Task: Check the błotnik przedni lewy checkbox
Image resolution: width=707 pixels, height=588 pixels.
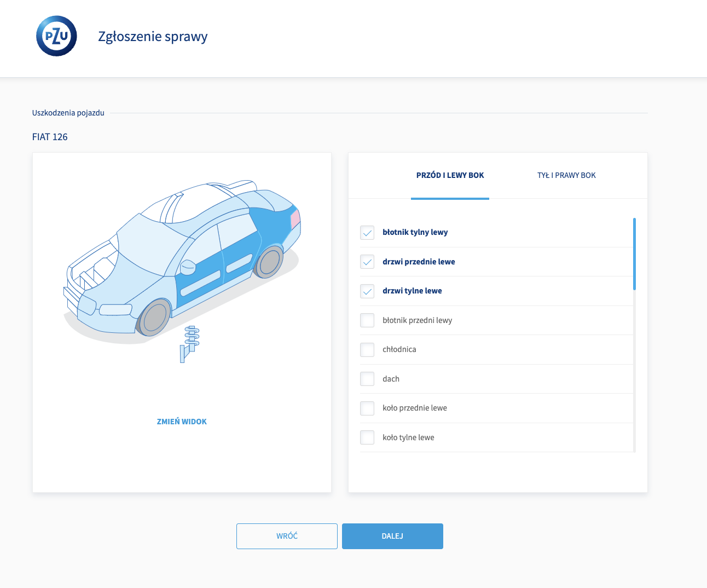Action: (x=367, y=320)
